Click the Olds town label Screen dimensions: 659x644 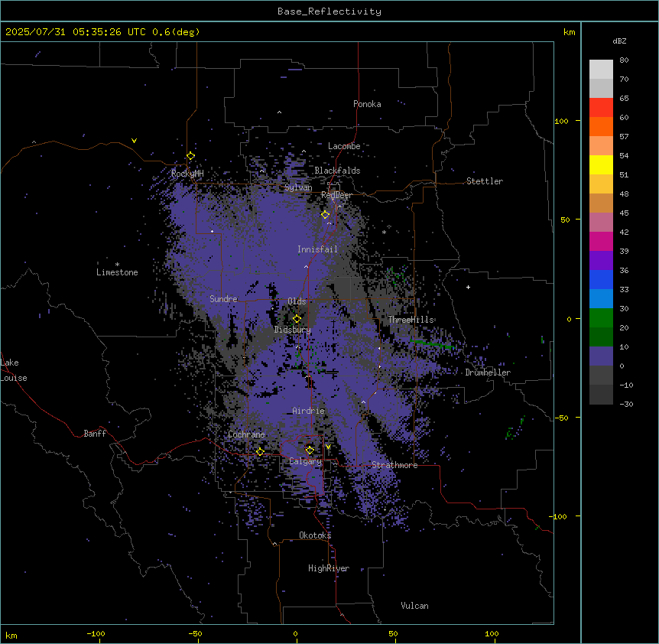(x=297, y=301)
